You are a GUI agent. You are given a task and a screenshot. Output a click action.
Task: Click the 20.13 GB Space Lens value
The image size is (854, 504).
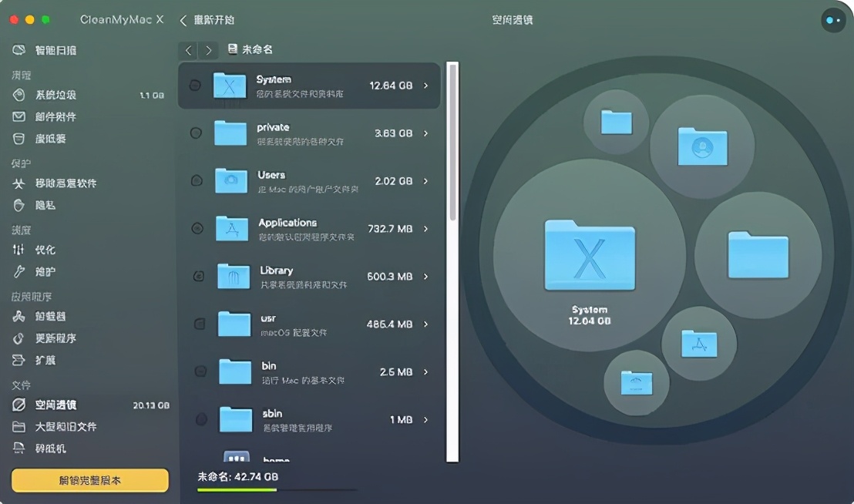tap(151, 405)
